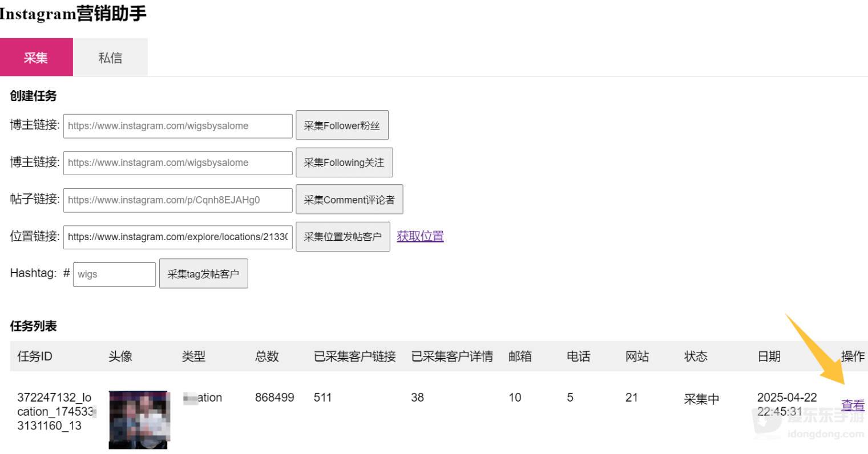Click the 类型 column header
This screenshot has height=454, width=868.
193,356
